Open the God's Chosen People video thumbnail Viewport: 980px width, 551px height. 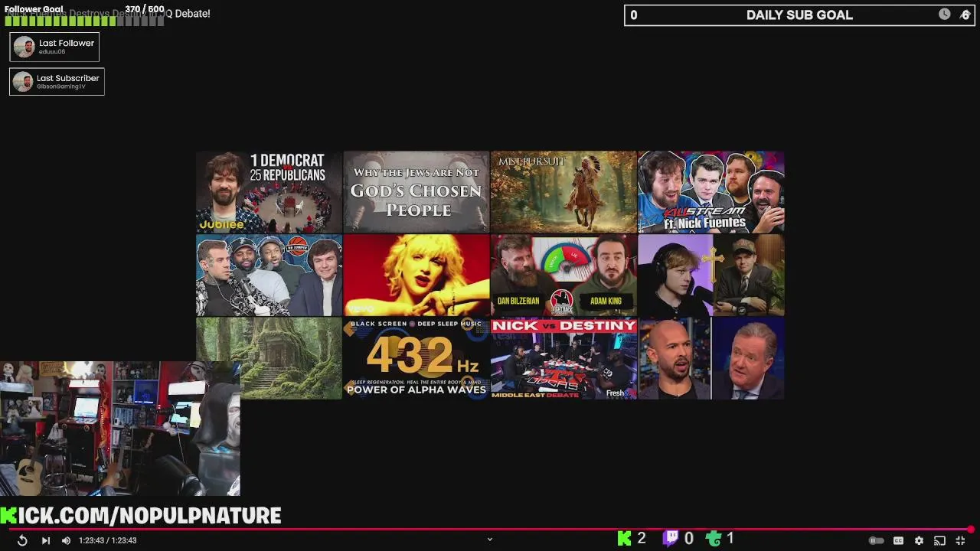click(416, 191)
